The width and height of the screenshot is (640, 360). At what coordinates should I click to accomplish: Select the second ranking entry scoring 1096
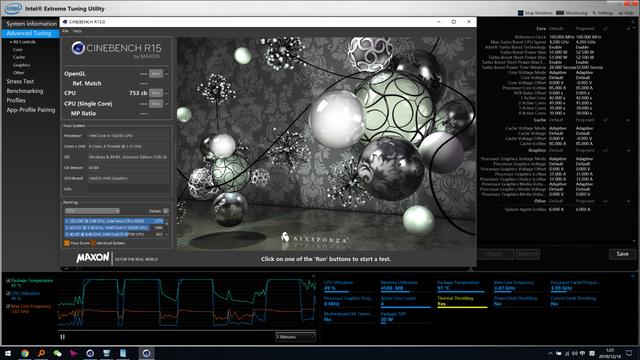[x=114, y=228]
